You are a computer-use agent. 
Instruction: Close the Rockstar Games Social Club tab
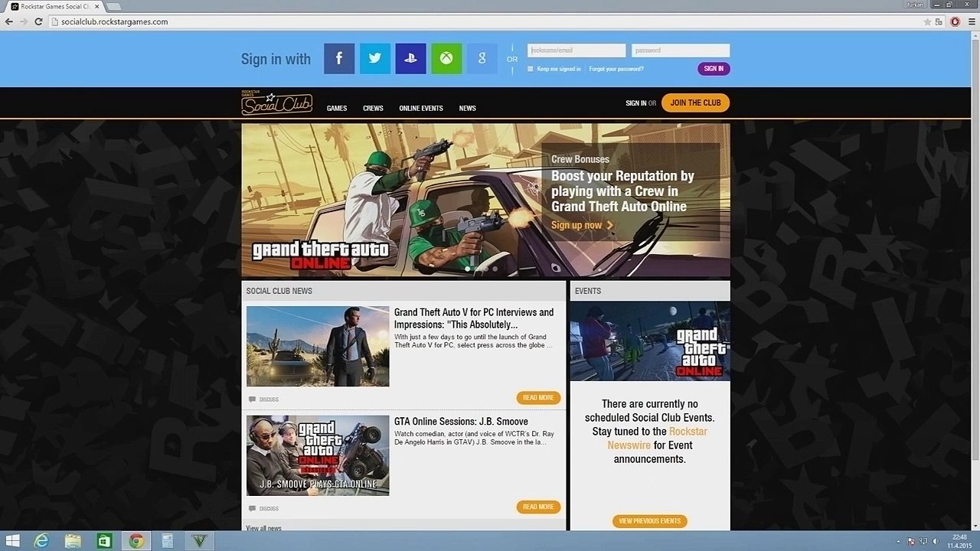point(96,6)
